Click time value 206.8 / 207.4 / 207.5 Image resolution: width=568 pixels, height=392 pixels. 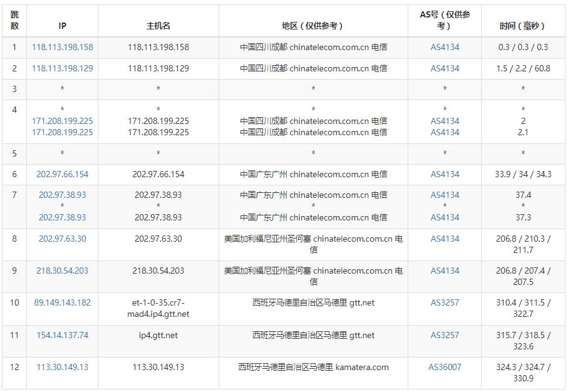[523, 276]
